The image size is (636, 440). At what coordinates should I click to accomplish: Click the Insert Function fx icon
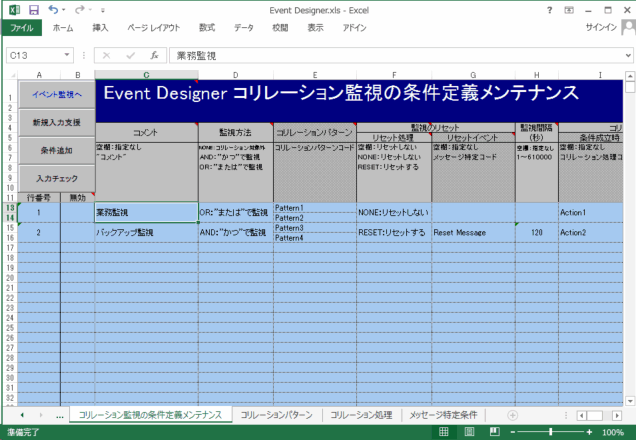154,55
